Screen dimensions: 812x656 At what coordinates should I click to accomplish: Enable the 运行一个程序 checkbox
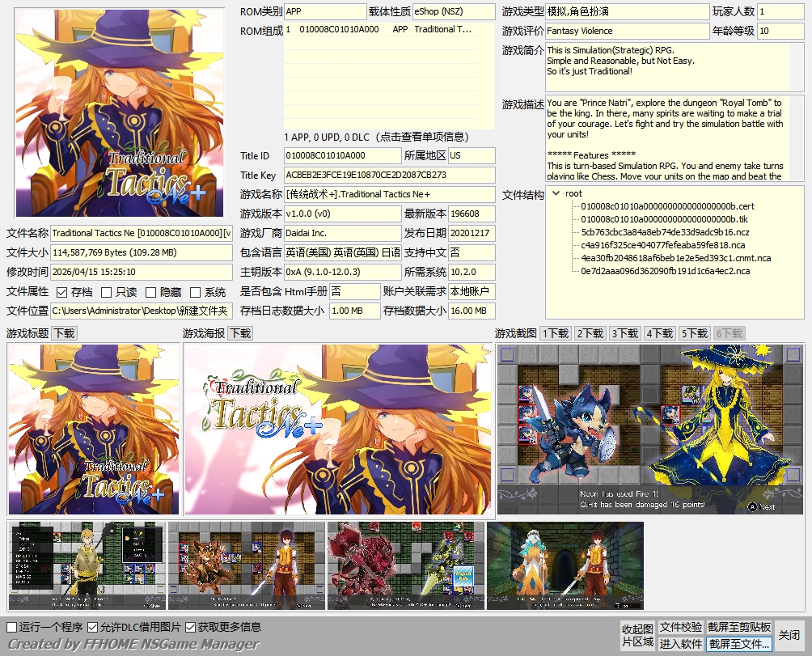[x=12, y=627]
